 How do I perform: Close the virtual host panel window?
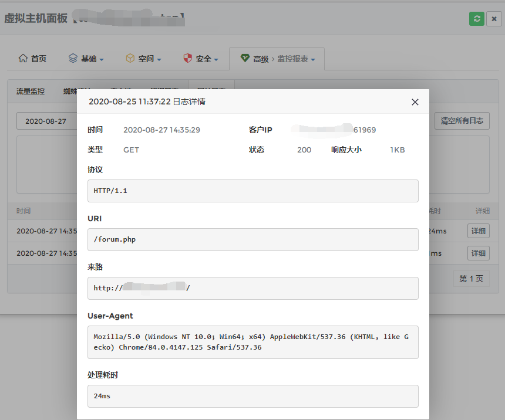pyautogui.click(x=494, y=19)
